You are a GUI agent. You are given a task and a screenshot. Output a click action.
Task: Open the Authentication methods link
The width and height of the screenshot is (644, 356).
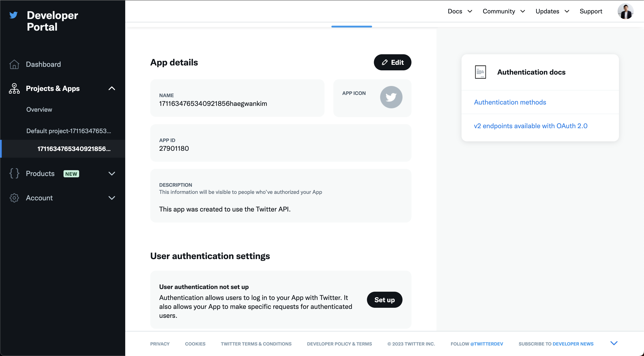click(x=510, y=102)
